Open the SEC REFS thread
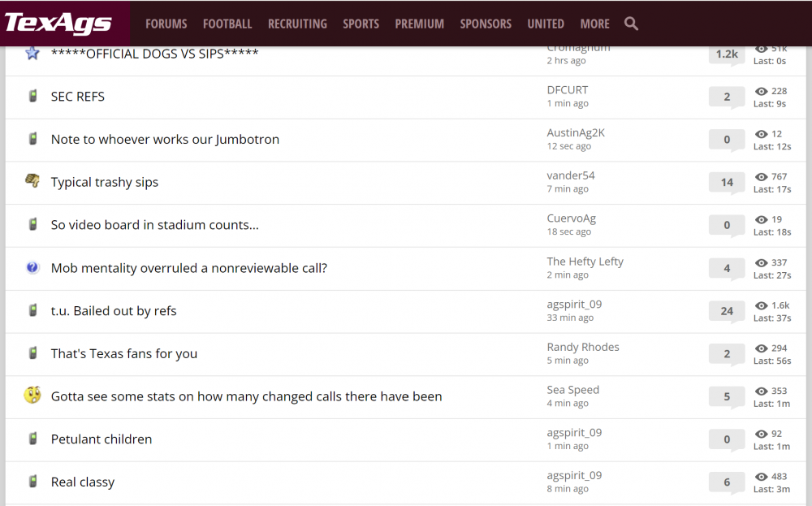This screenshot has height=506, width=812. [78, 97]
